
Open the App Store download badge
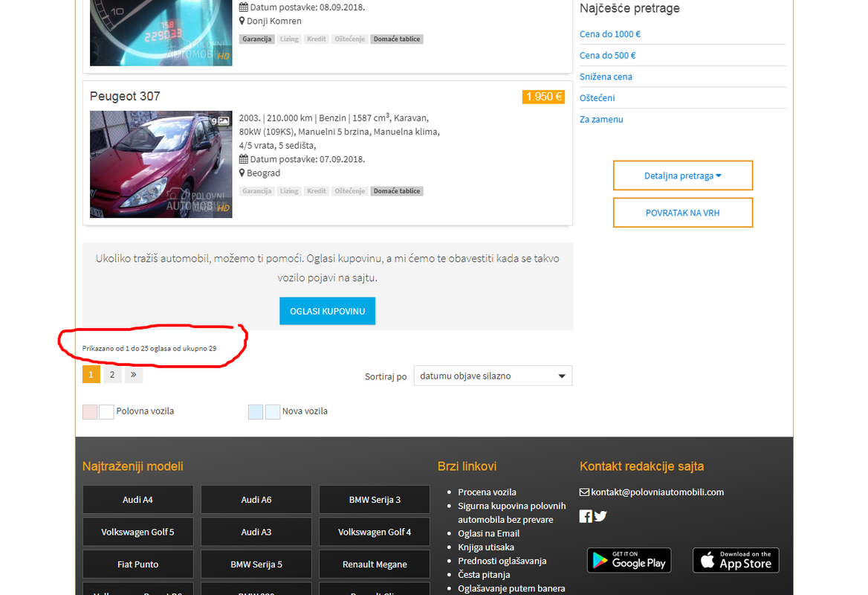pos(736,560)
